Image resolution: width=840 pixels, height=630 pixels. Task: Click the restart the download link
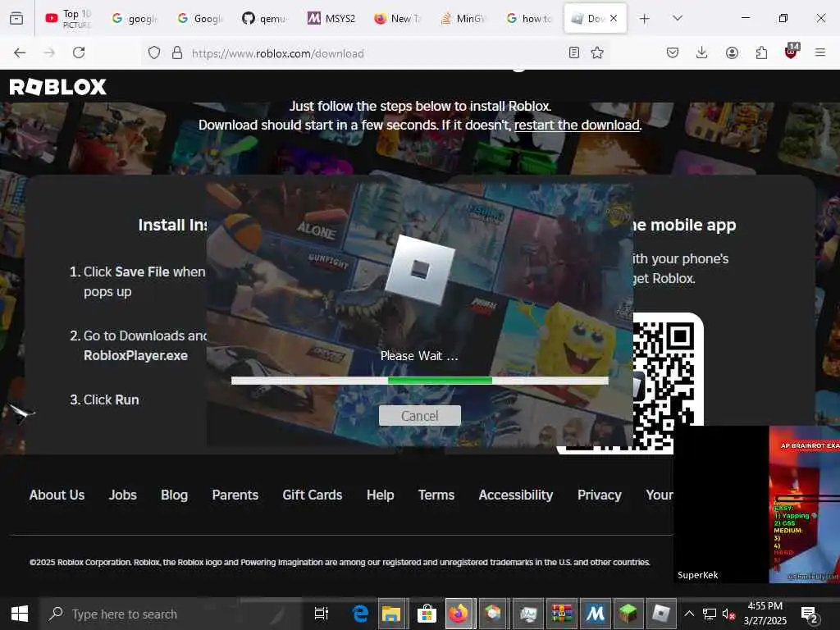(x=577, y=125)
